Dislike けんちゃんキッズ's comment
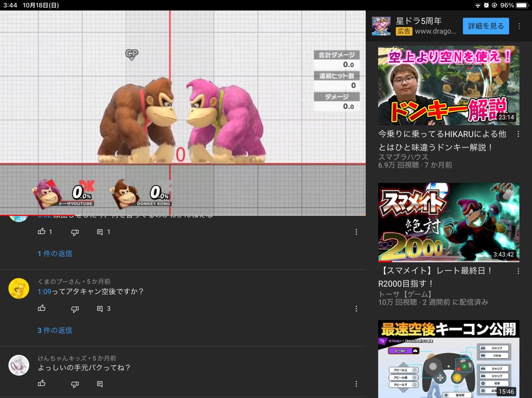 point(75,384)
